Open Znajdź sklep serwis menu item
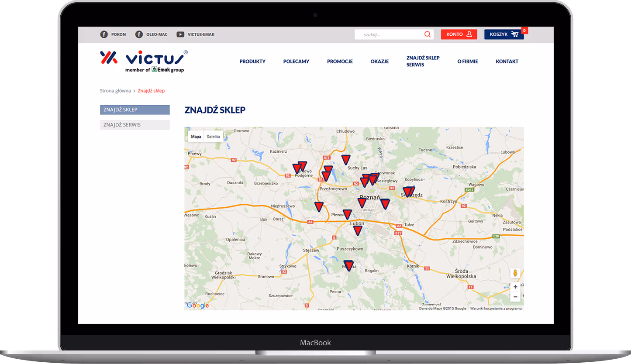The width and height of the screenshot is (631, 364). (x=423, y=61)
